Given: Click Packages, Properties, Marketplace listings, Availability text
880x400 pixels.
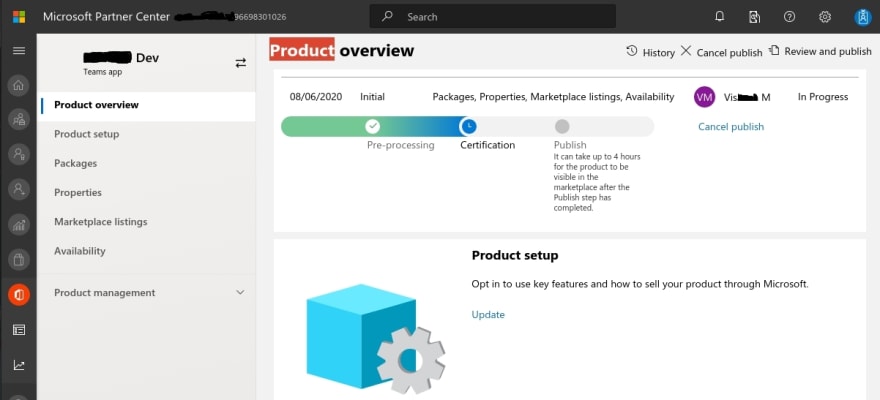Looking at the screenshot, I should [553, 97].
